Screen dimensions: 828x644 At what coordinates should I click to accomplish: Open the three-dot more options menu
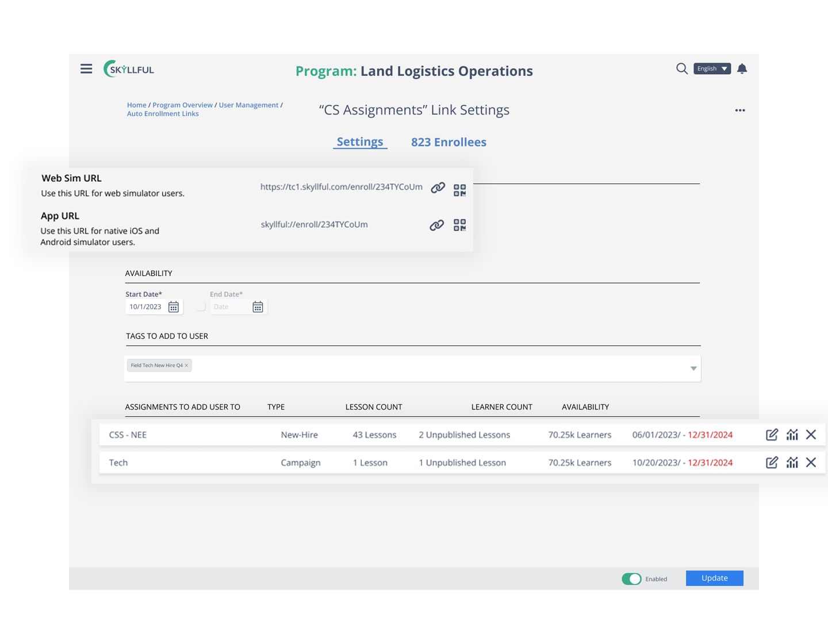740,110
